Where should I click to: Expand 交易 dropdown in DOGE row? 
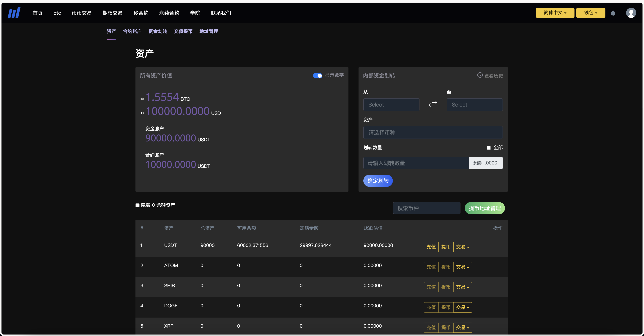(x=463, y=308)
